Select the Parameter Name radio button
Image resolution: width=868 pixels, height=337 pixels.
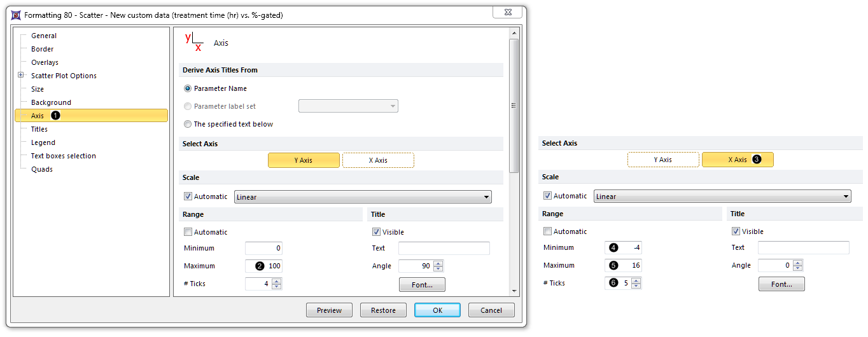point(188,88)
